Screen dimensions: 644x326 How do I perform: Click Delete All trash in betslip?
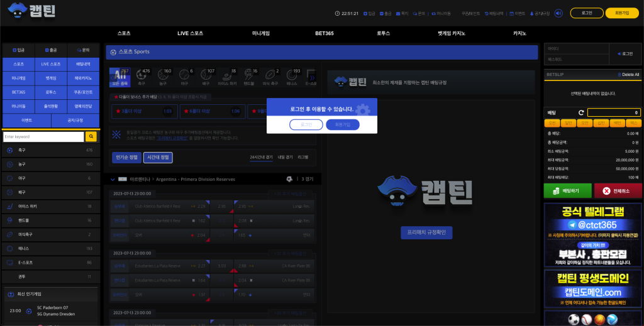(628, 75)
